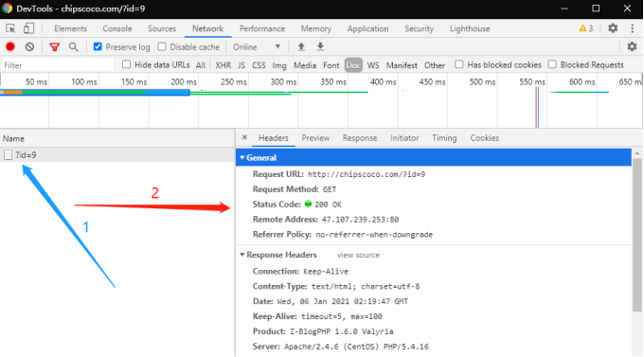The width and height of the screenshot is (644, 357).
Task: Filter requests by CSS
Action: coord(259,65)
